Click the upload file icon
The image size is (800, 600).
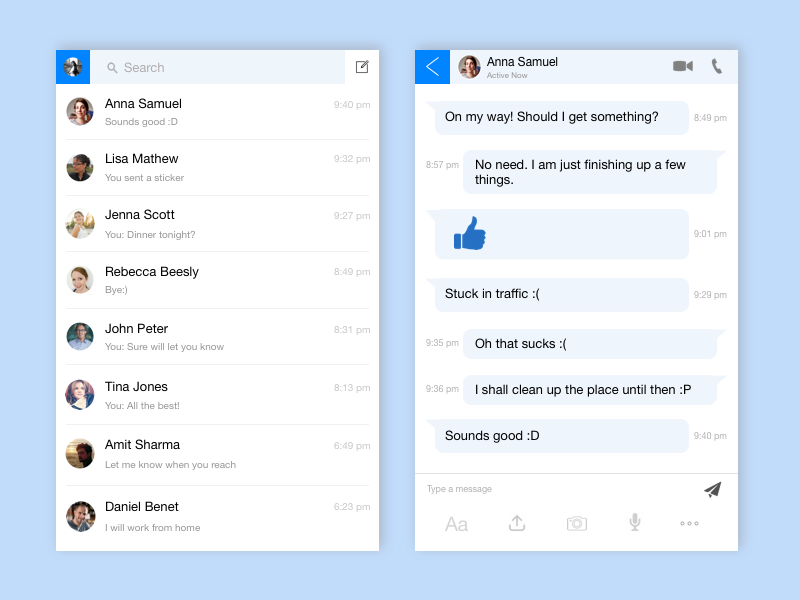coord(517,523)
